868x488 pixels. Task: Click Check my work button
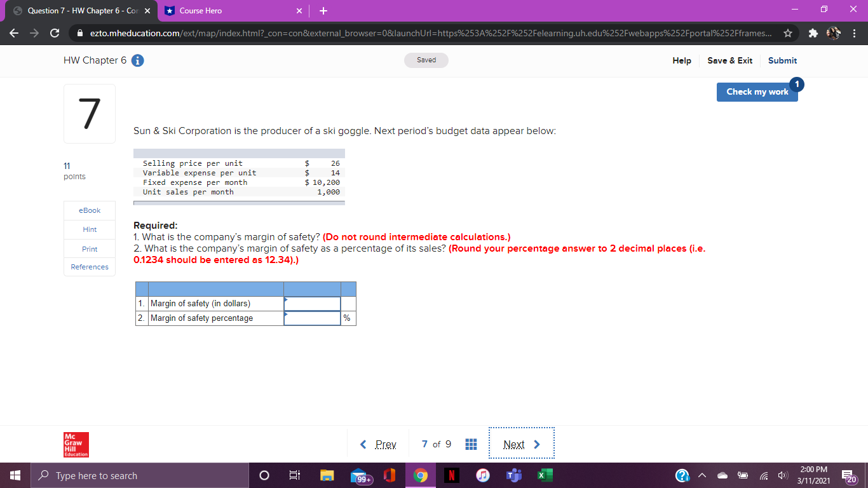click(757, 91)
